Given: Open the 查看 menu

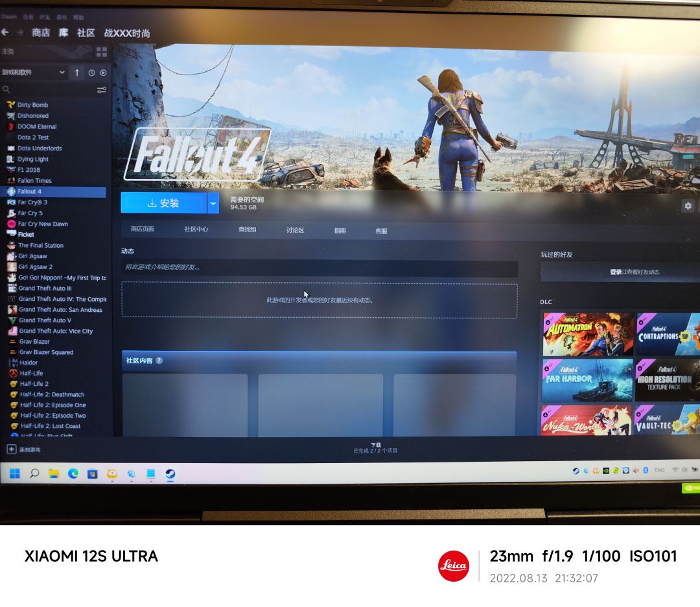Looking at the screenshot, I should click(28, 17).
